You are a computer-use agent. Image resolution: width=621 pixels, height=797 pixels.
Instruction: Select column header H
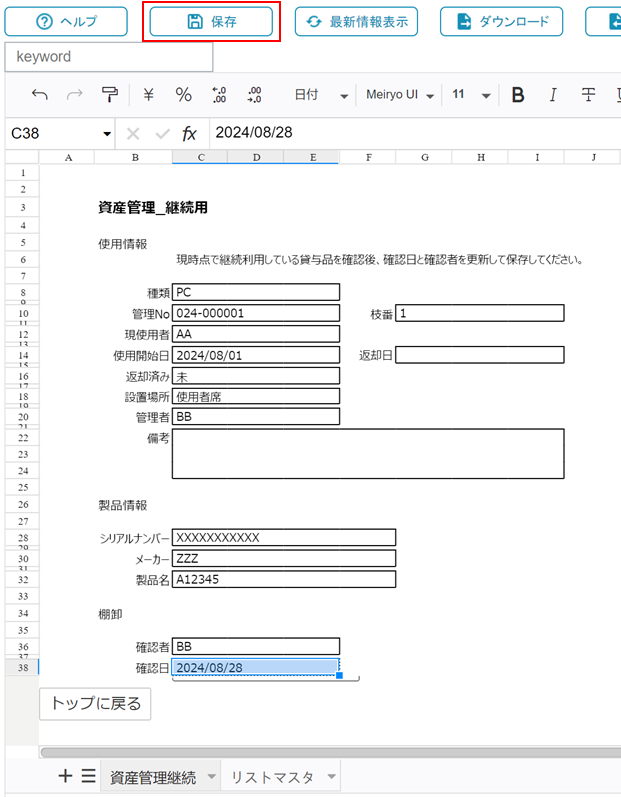(481, 158)
